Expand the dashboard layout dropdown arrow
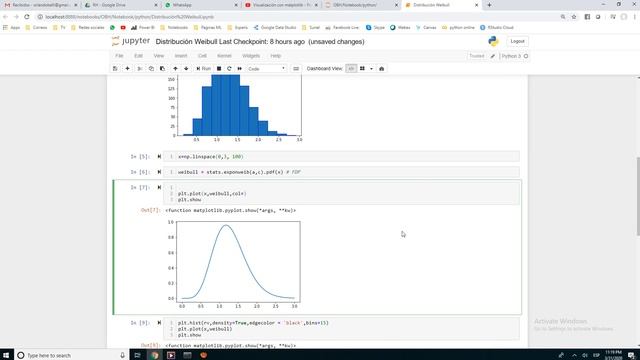Image resolution: width=640 pixels, height=360 pixels. 371,69
